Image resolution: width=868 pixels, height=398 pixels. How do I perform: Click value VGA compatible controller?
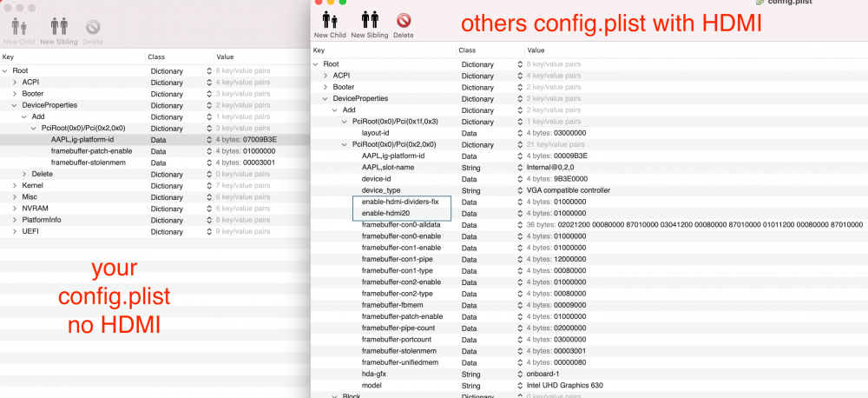pos(569,190)
